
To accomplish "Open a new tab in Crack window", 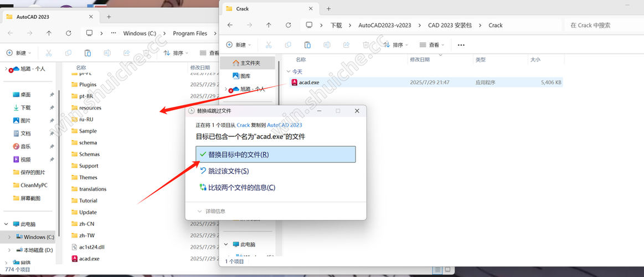I will pyautogui.click(x=328, y=9).
